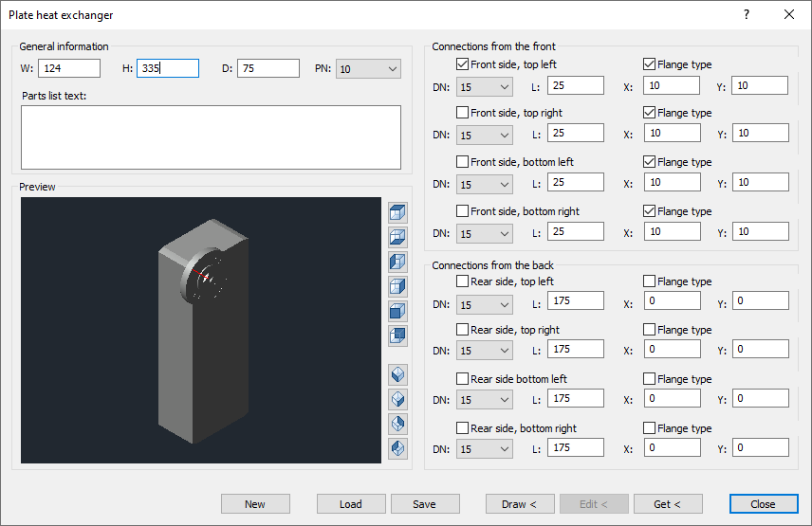This screenshot has height=526, width=812.
Task: Click the Load button
Action: coord(351,504)
